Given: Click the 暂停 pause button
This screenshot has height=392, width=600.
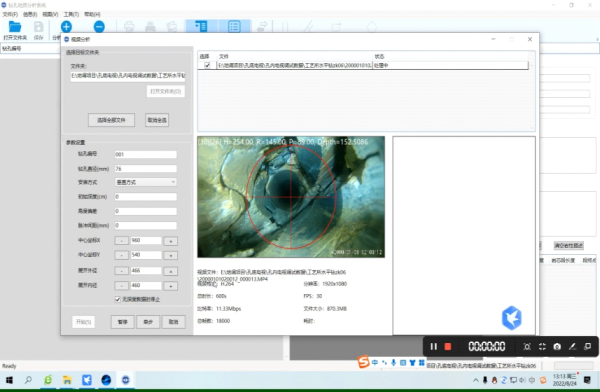Looking at the screenshot, I should click(x=122, y=322).
